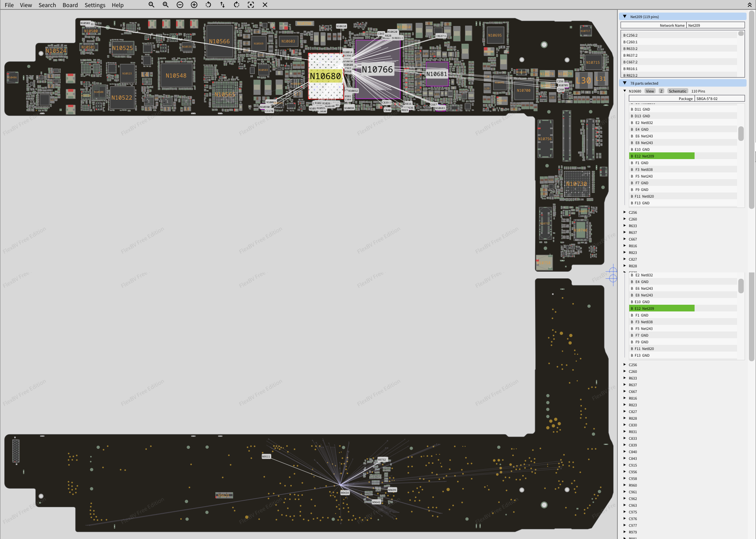Click the fit-to-view target icon
756x539 pixels.
point(251,5)
